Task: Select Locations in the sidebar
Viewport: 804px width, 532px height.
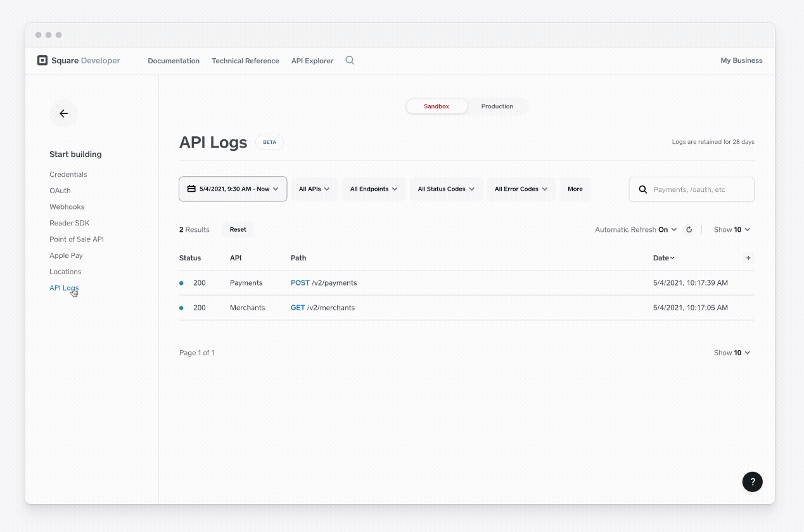Action: 65,272
